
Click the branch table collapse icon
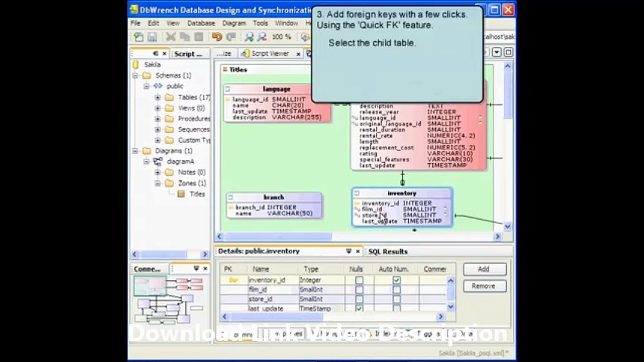(230, 197)
